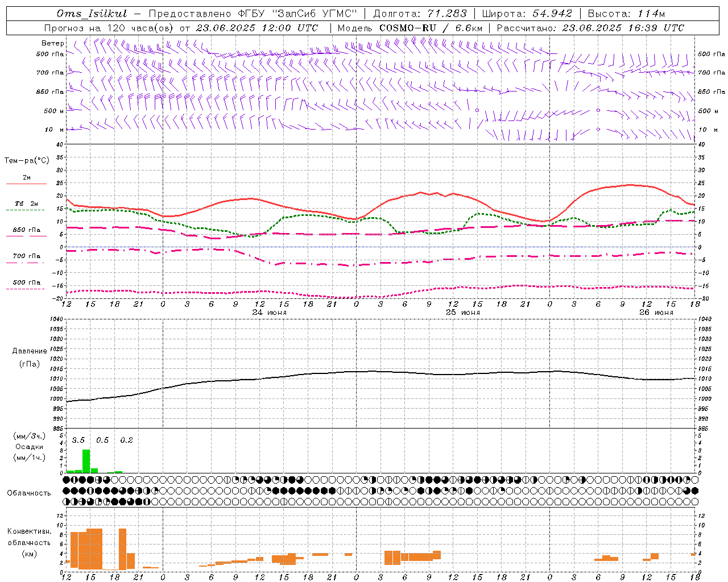Click the tallest green precipitation bar
Screen dimensions: 728x582
pyautogui.click(x=86, y=461)
